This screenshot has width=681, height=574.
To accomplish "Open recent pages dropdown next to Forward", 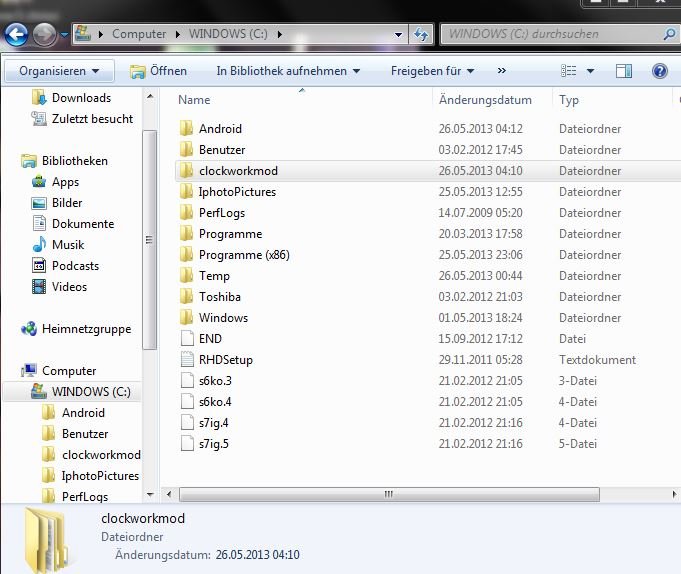I will pyautogui.click(x=64, y=34).
